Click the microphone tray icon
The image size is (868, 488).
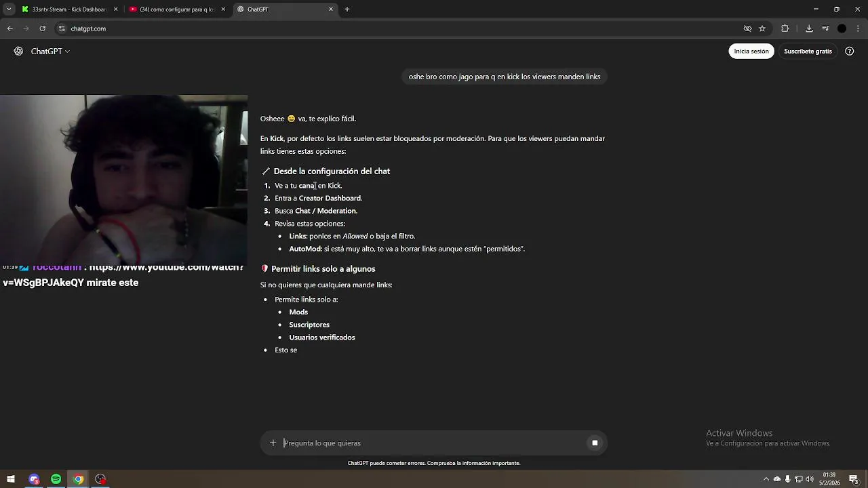coord(787,479)
